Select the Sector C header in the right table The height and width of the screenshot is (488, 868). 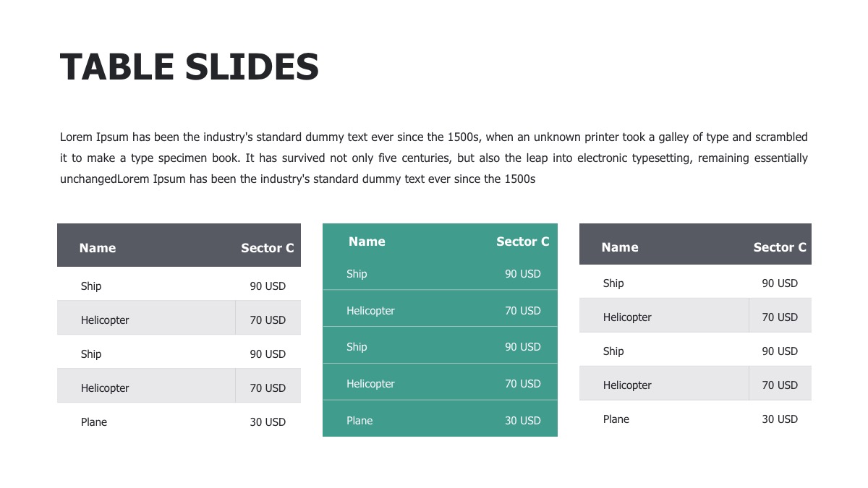[x=779, y=247]
